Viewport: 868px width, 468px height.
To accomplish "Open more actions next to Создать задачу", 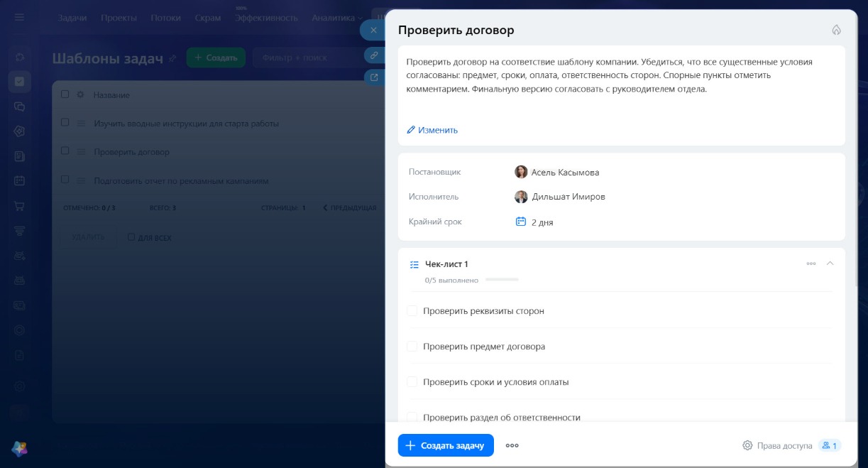I will [512, 445].
